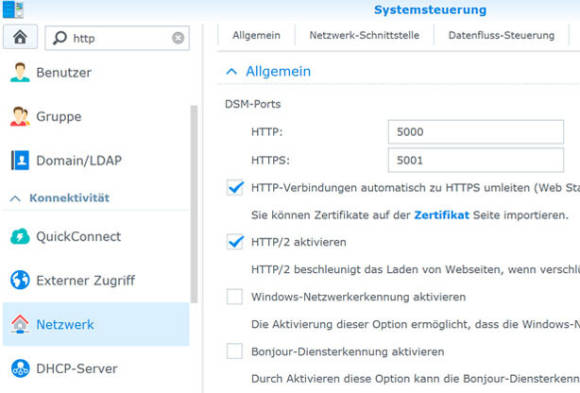The width and height of the screenshot is (580, 393).
Task: Uncheck HTTP/2 aktivieren
Action: pos(235,242)
